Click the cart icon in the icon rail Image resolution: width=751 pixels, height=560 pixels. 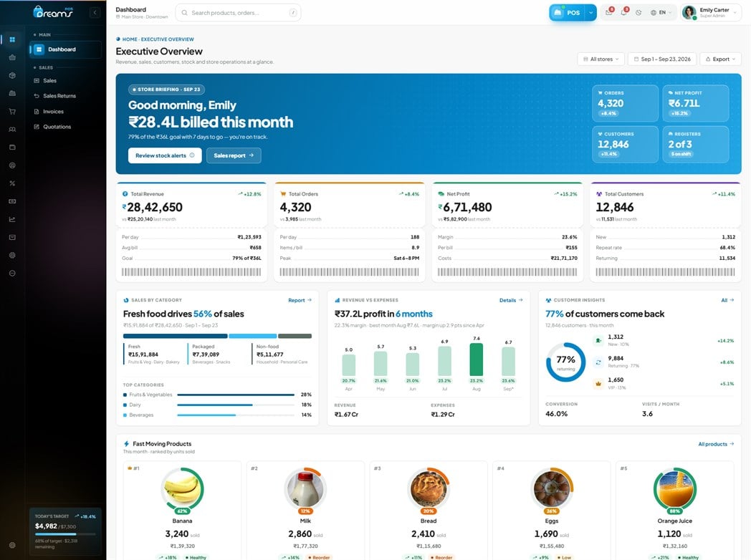(12, 112)
